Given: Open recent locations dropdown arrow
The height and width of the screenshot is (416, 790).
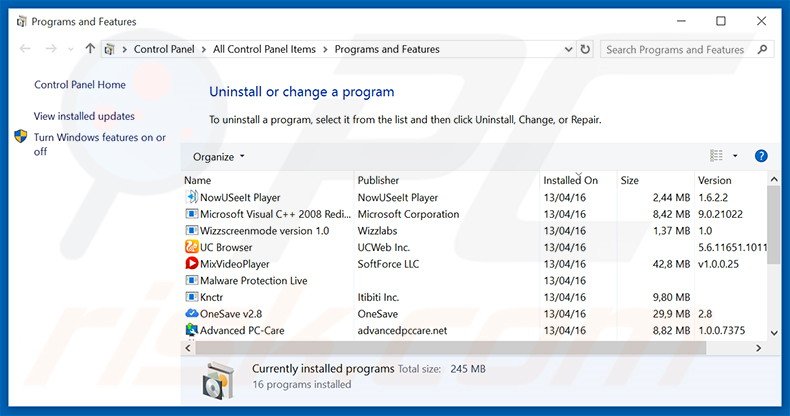Looking at the screenshot, I should (x=71, y=49).
